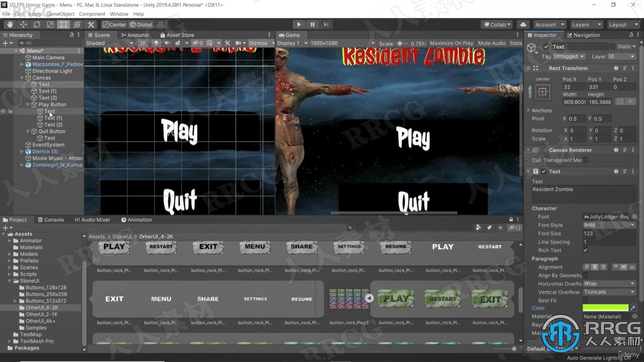Image resolution: width=644 pixels, height=362 pixels.
Task: Select the Hand tool
Action: pos(10,24)
